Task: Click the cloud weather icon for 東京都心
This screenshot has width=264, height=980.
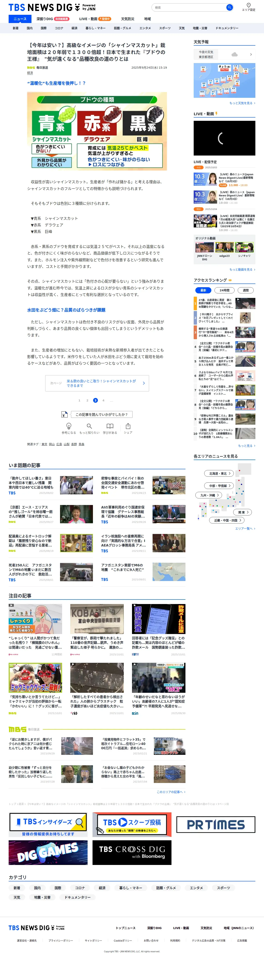Action: click(x=235, y=54)
